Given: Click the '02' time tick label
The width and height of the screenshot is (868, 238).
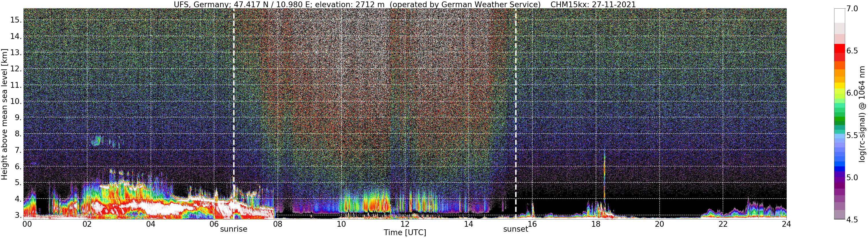Looking at the screenshot, I should tap(87, 224).
